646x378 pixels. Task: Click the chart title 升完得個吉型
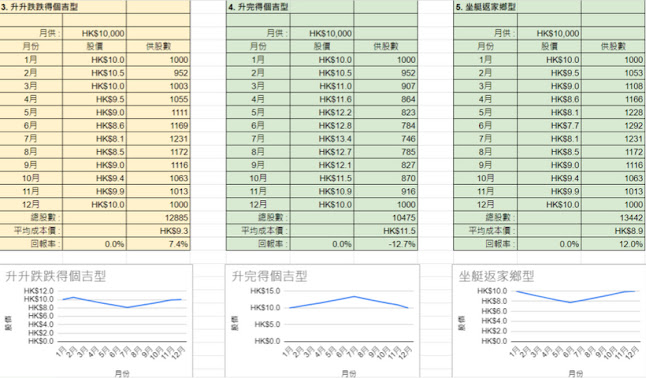[x=269, y=276]
